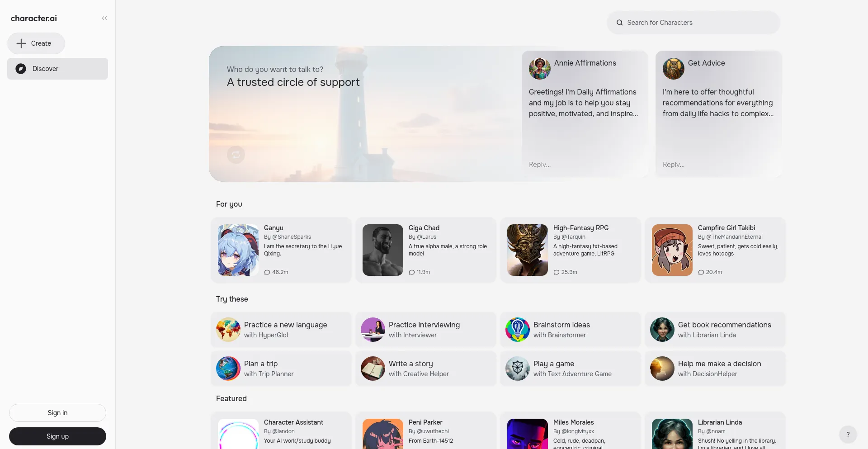Click Reply field under Annie Affirmations
Screen dimensions: 868x449
[x=584, y=165]
